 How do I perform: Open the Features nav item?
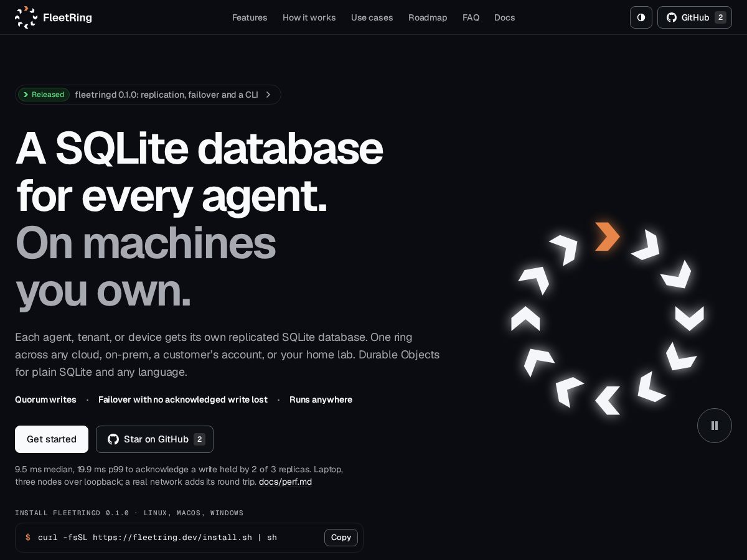(250, 17)
